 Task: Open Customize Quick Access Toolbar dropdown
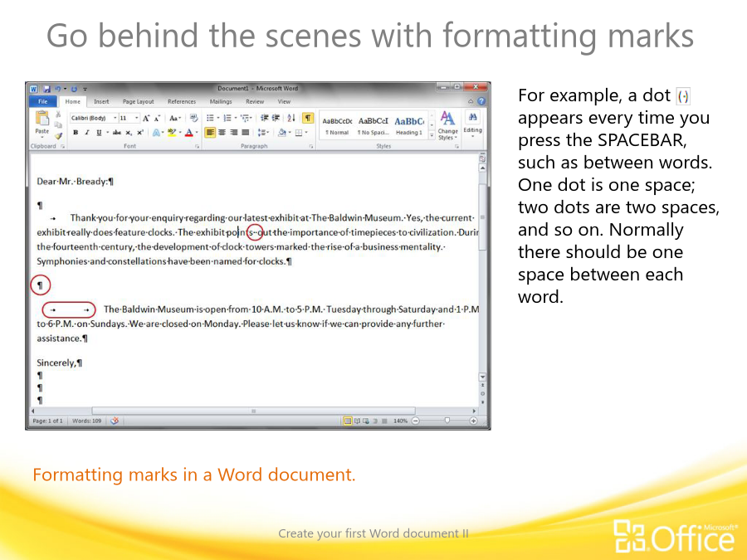click(85, 89)
